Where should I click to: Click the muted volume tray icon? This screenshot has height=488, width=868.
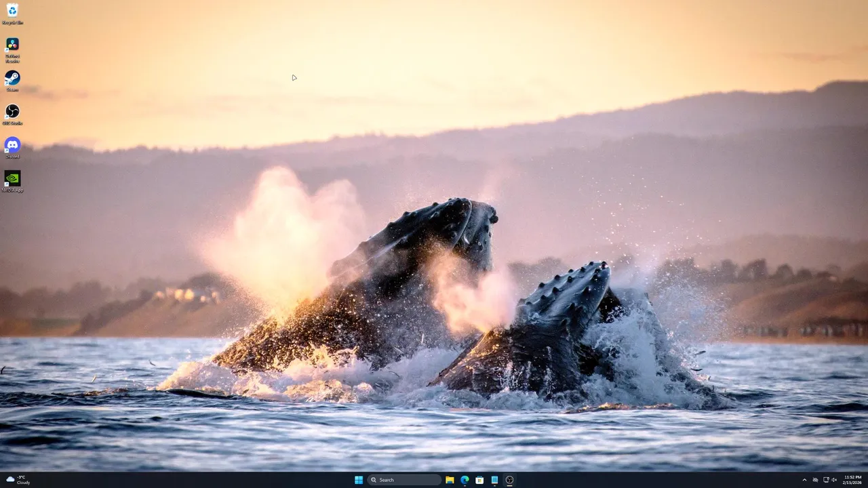[834, 480]
